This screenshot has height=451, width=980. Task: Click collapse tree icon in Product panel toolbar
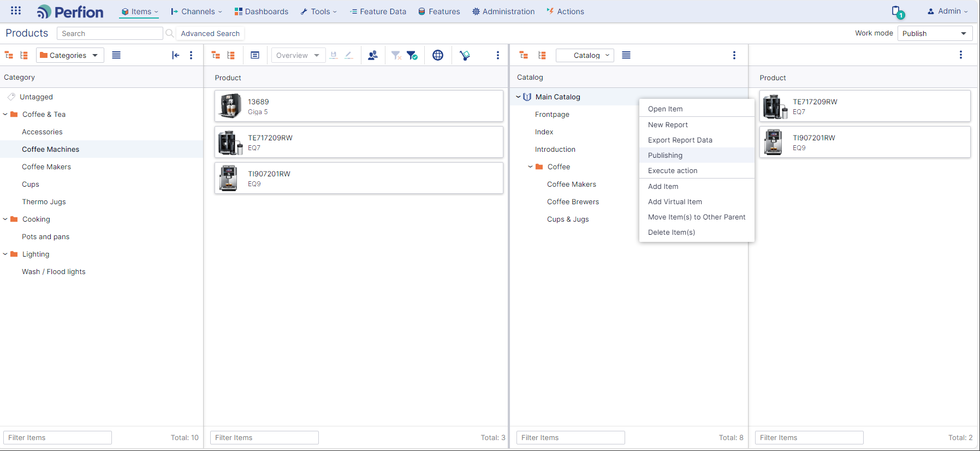pos(216,55)
